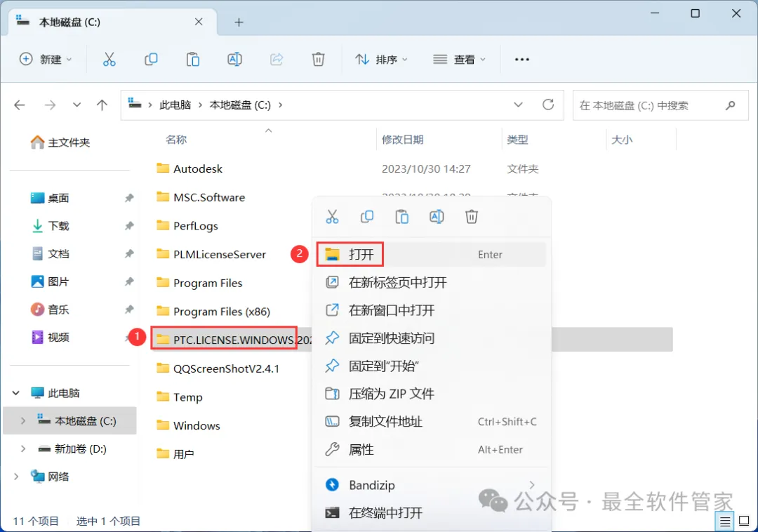
Task: Click the Cut icon in the toolbar
Action: coord(109,60)
